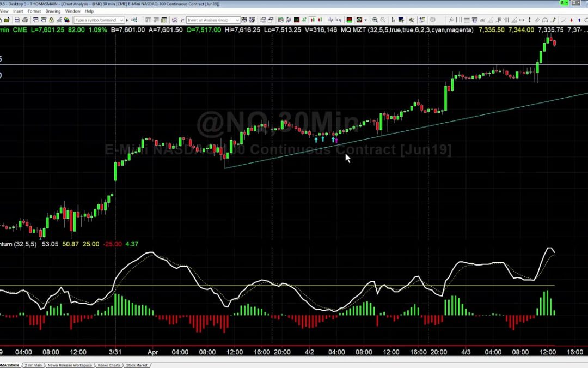Open the News Release Workspace

[x=70, y=365]
